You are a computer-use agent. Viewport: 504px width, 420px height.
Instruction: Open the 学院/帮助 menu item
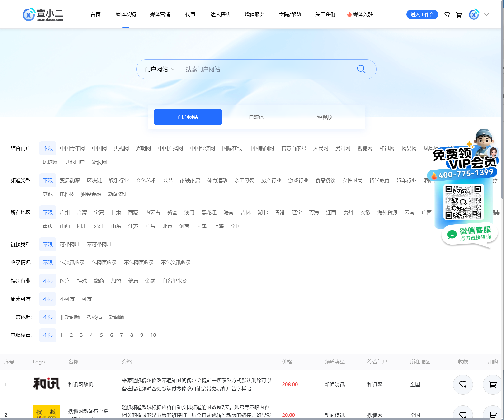(290, 15)
